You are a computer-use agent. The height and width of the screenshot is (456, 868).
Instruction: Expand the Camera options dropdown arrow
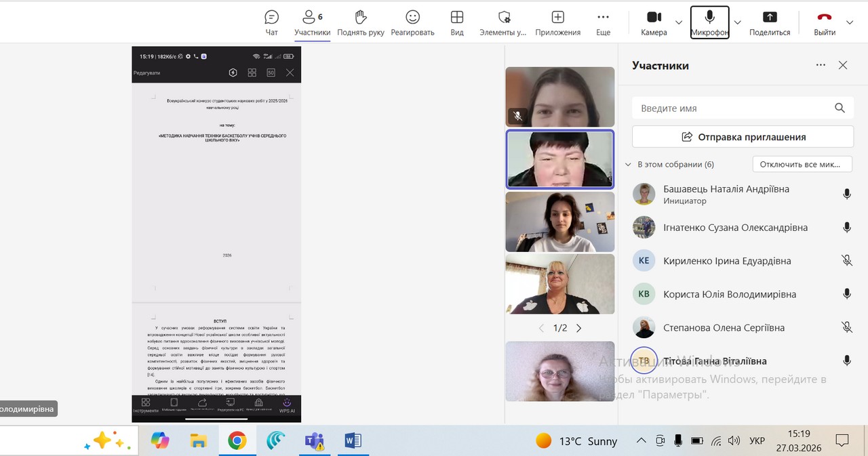coord(679,22)
